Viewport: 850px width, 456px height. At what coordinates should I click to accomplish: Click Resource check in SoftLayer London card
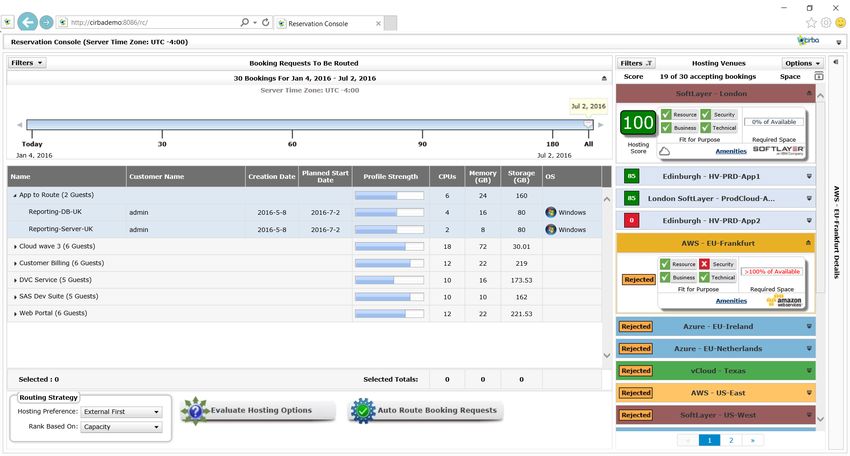tap(666, 114)
